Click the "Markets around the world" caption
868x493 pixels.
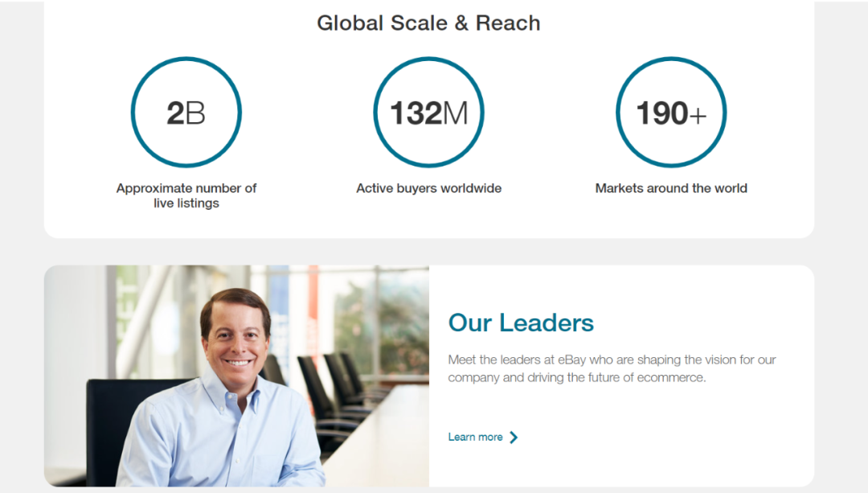pyautogui.click(x=671, y=188)
